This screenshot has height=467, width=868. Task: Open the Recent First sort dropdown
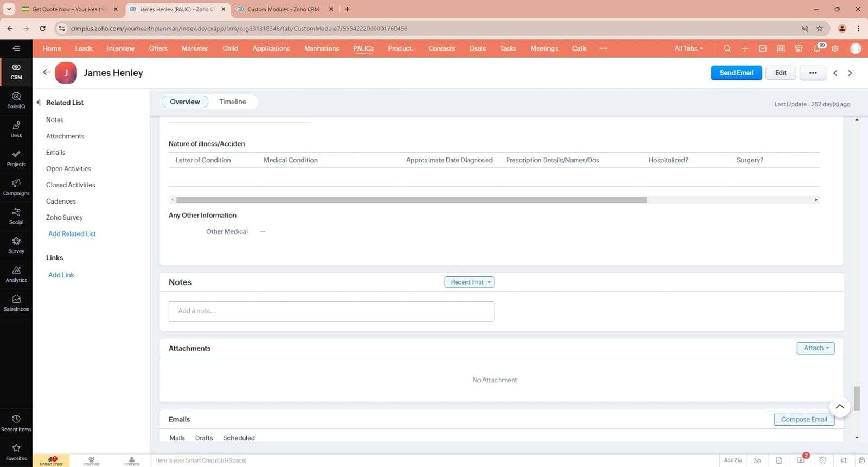pos(469,282)
